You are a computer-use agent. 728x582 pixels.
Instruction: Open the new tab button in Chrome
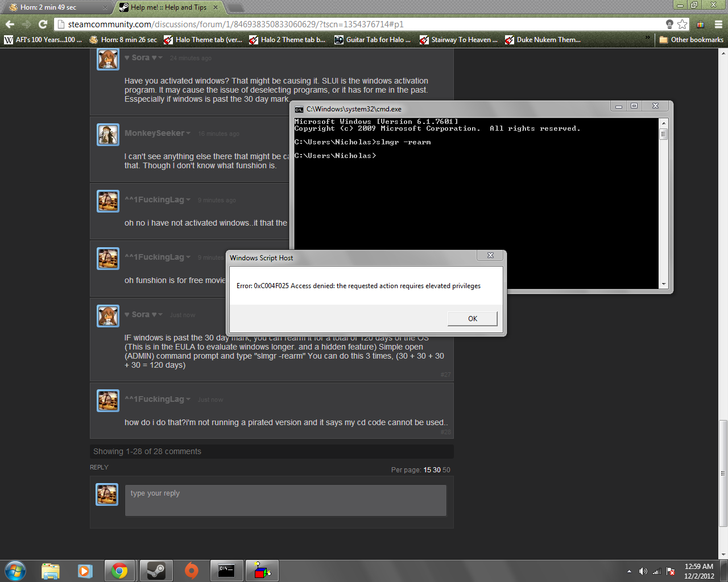click(x=235, y=7)
